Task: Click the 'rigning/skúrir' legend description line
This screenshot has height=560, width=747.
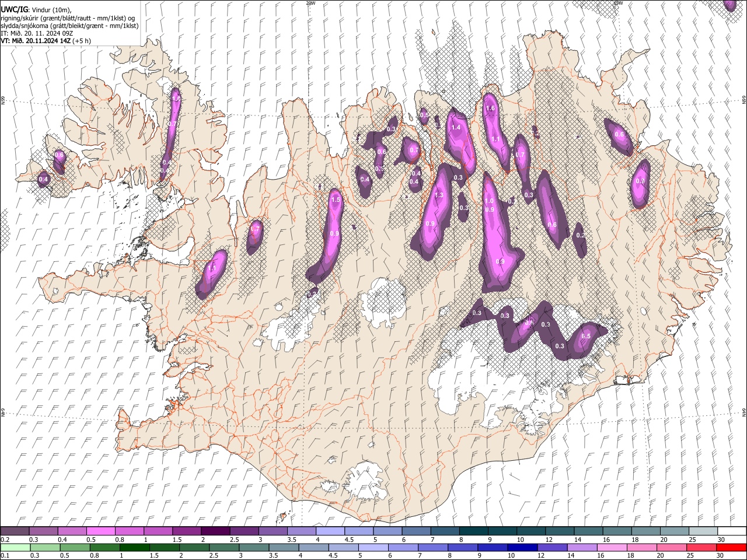Action: tap(68, 18)
